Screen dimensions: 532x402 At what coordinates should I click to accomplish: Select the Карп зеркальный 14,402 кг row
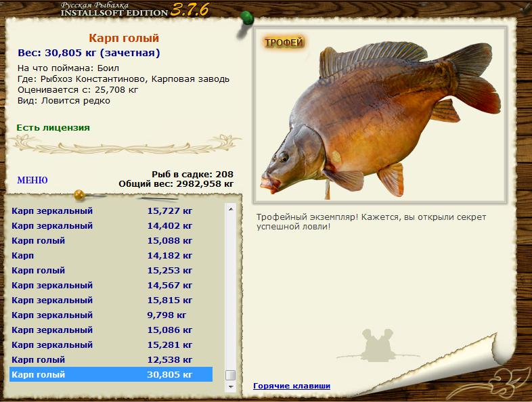point(111,225)
